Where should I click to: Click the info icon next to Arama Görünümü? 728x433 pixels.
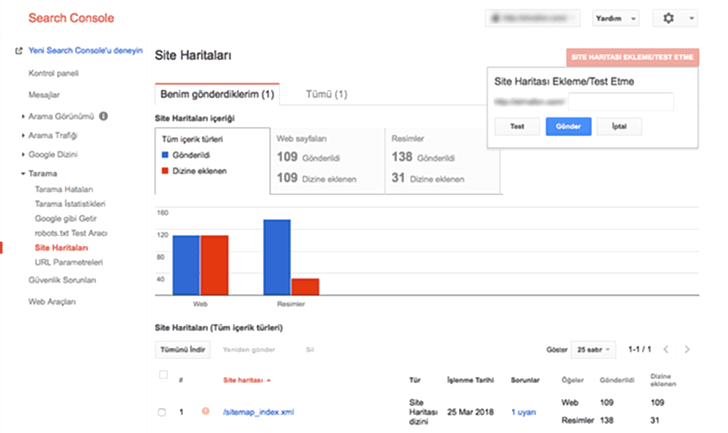pyautogui.click(x=103, y=116)
